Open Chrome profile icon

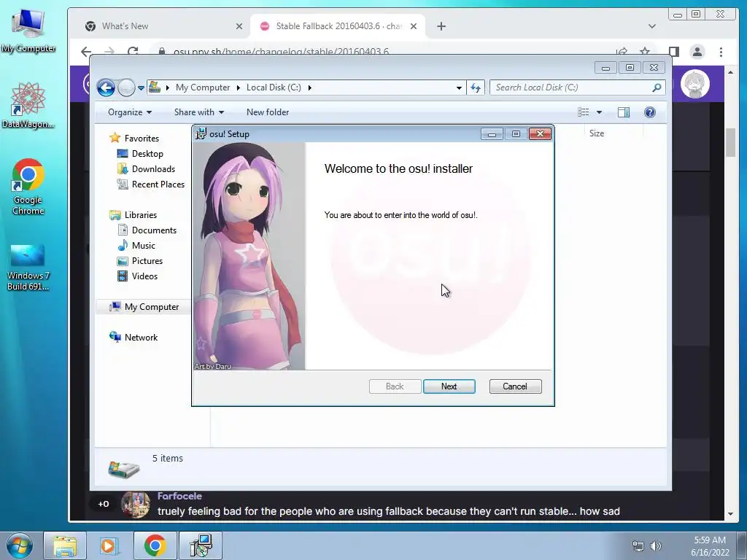click(697, 52)
